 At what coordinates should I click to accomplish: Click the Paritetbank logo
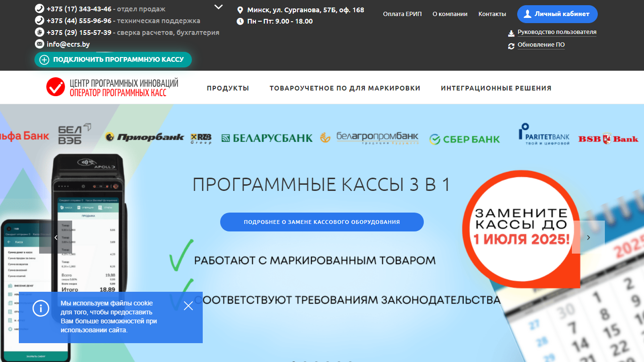pos(544,134)
